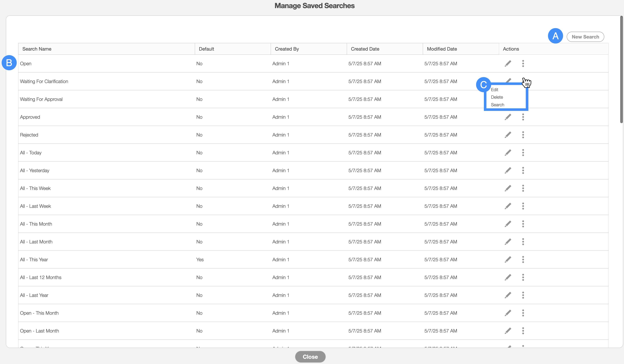Click pencil icon for All - This Year
Image resolution: width=624 pixels, height=364 pixels.
pyautogui.click(x=508, y=259)
